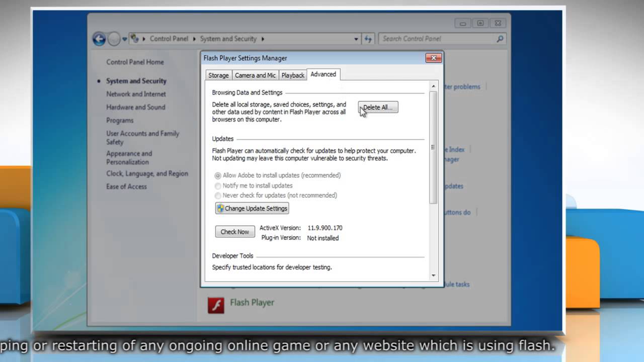Click the Browsing Data and Settings heading
The height and width of the screenshot is (362, 644).
[247, 93]
